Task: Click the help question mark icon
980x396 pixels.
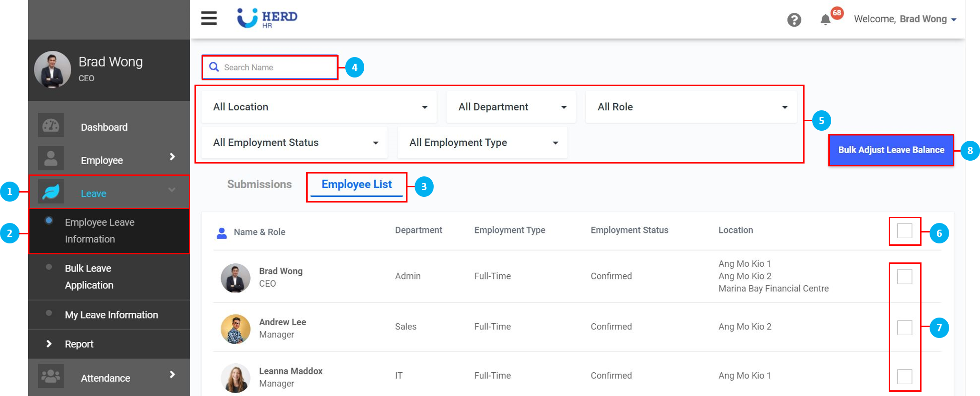Action: (794, 20)
